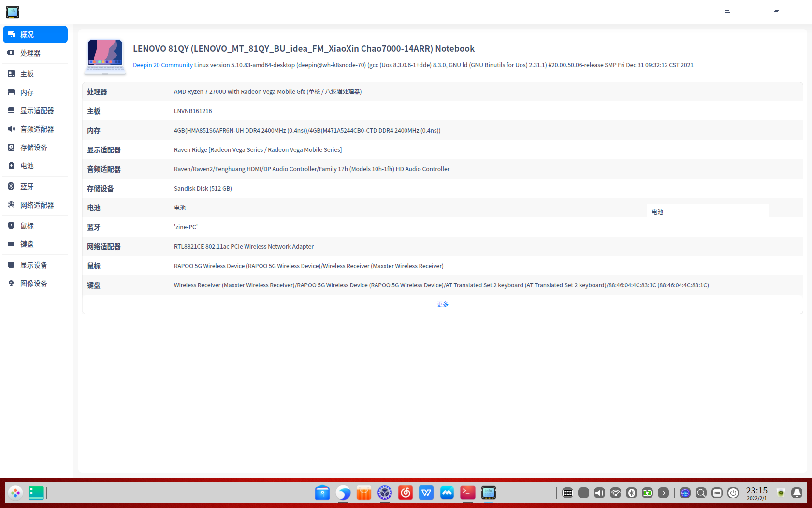Screen dimensions: 812x508
Task: Click the keyboard layout tray icon
Action: [717, 493]
